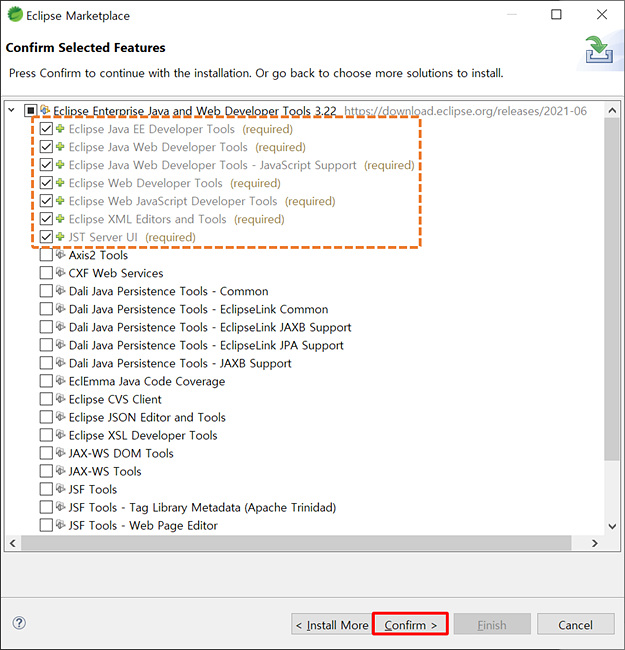Click green plus icon of JST Server UI

[x=61, y=237]
